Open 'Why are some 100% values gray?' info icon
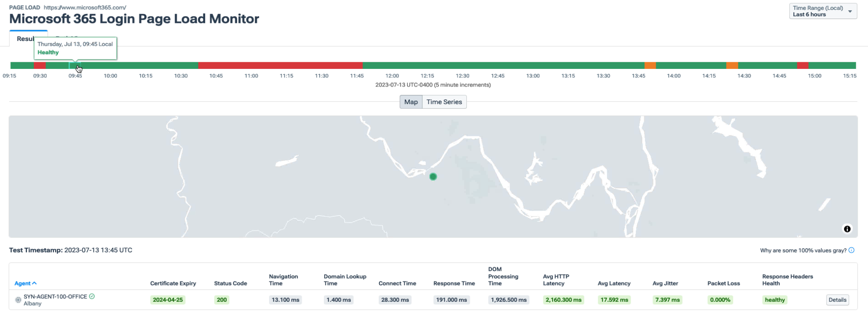The height and width of the screenshot is (318, 868). [x=851, y=250]
